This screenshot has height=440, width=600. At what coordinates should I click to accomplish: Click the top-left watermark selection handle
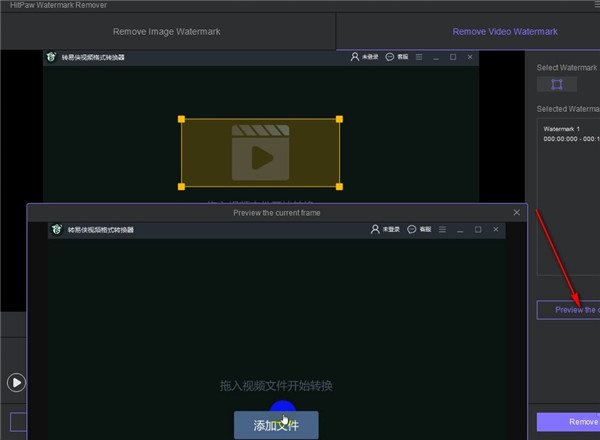click(182, 119)
